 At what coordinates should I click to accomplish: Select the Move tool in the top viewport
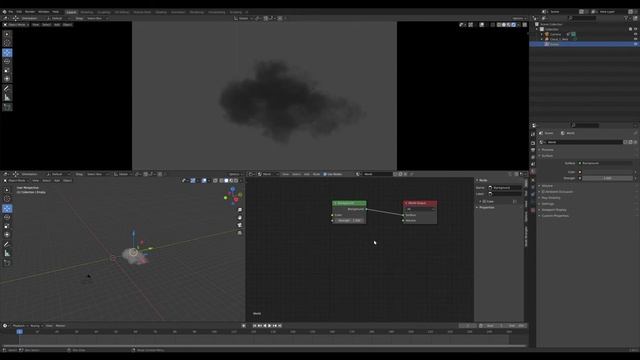click(x=7, y=53)
